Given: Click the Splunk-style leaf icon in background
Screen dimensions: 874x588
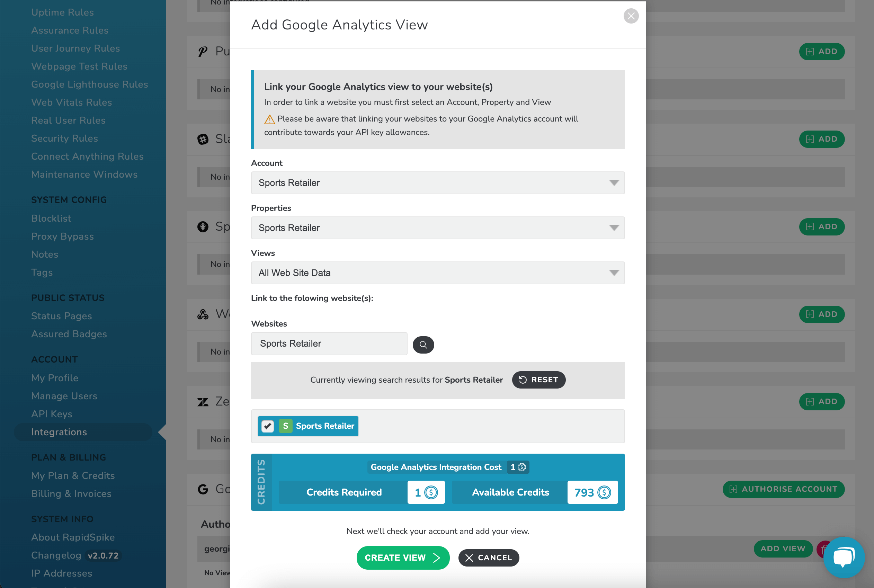Looking at the screenshot, I should pos(203,226).
